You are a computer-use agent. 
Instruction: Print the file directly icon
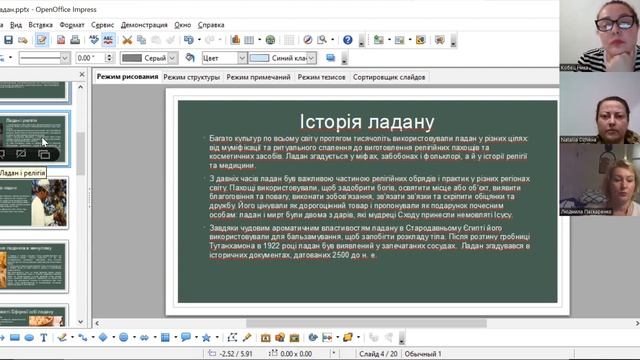[75, 40]
